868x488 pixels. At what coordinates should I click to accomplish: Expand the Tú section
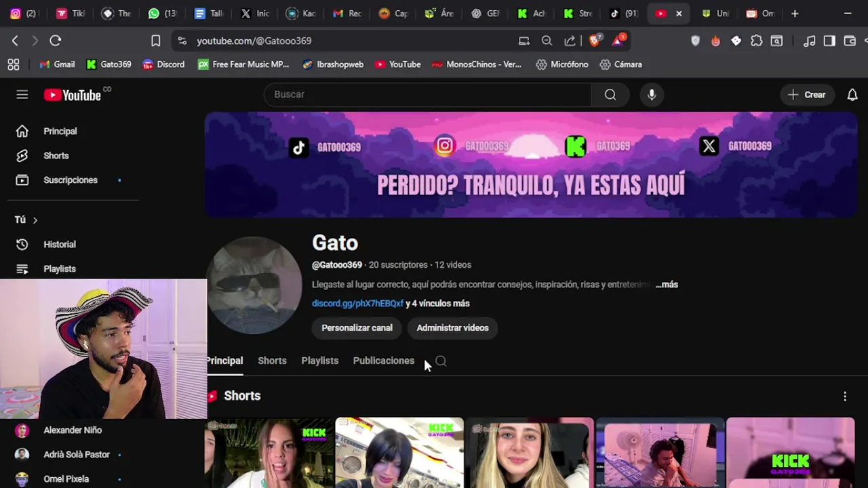tap(26, 220)
